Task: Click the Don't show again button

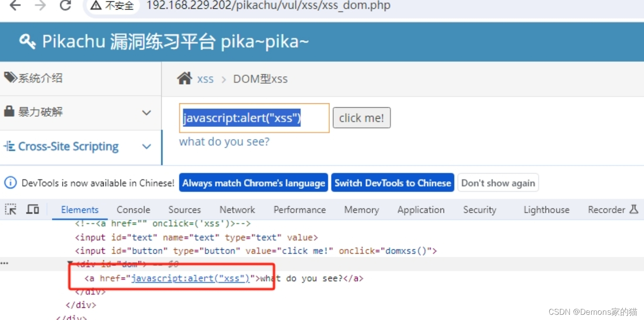Action: tap(498, 183)
